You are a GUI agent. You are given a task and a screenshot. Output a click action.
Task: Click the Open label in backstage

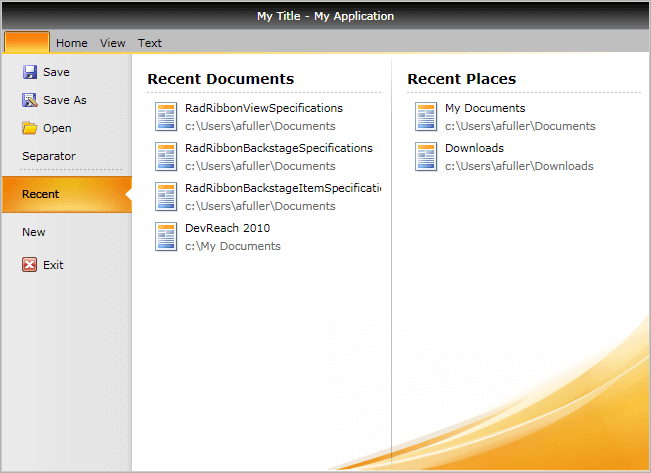pyautogui.click(x=57, y=128)
